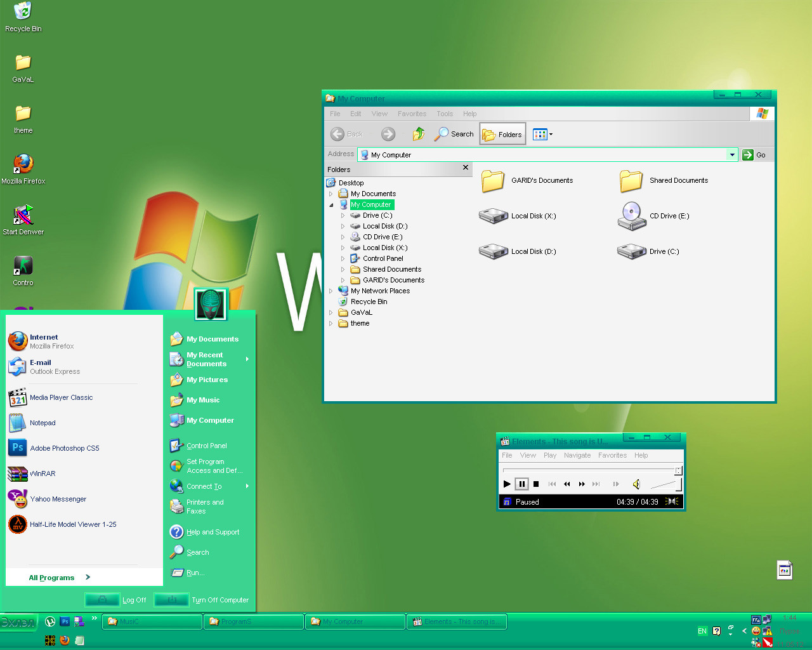Open Shared Documents folder in main pane
The height and width of the screenshot is (650, 812).
(664, 181)
